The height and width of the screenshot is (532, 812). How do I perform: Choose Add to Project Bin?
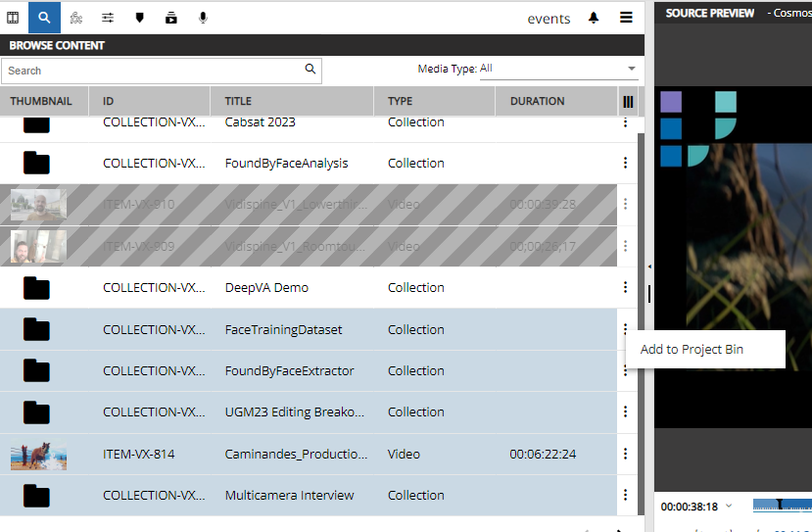(693, 350)
